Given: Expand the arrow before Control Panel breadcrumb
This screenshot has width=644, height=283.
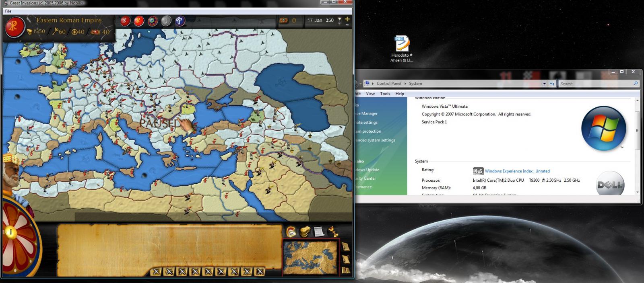Looking at the screenshot, I should (x=373, y=84).
